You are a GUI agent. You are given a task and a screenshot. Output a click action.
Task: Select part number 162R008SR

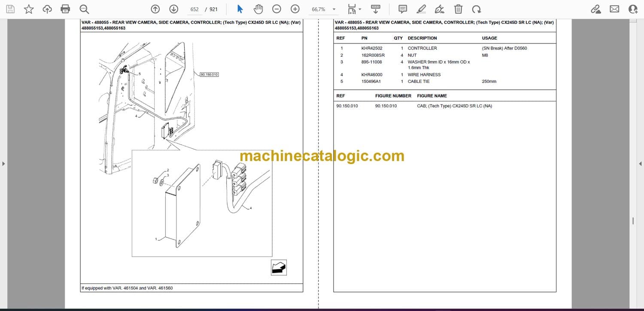pyautogui.click(x=373, y=55)
